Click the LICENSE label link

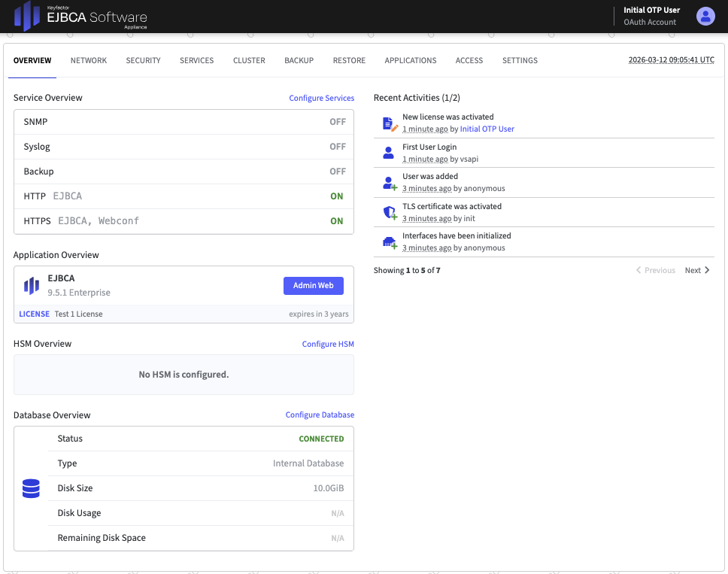pos(35,314)
